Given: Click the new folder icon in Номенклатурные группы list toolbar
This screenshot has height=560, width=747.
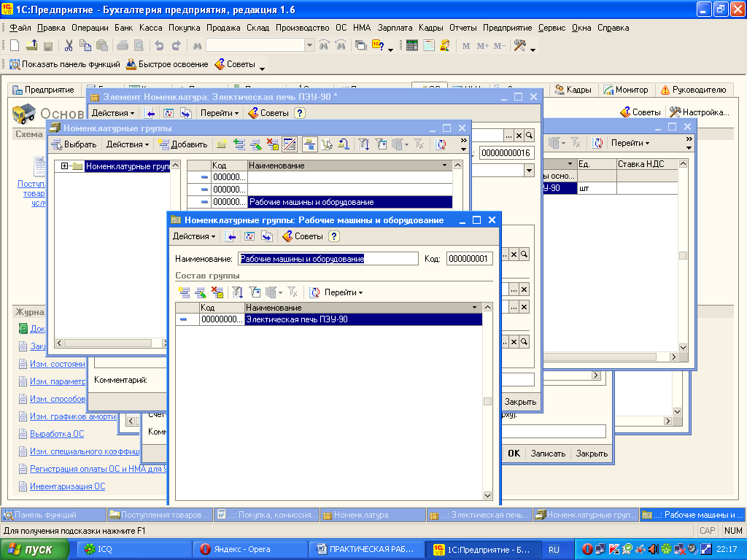Looking at the screenshot, I should [x=221, y=144].
